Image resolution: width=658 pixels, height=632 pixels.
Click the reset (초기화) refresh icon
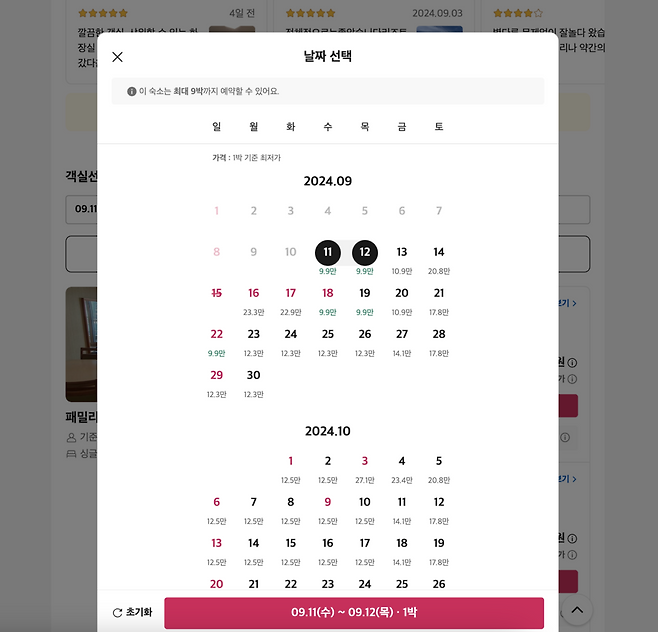click(118, 613)
